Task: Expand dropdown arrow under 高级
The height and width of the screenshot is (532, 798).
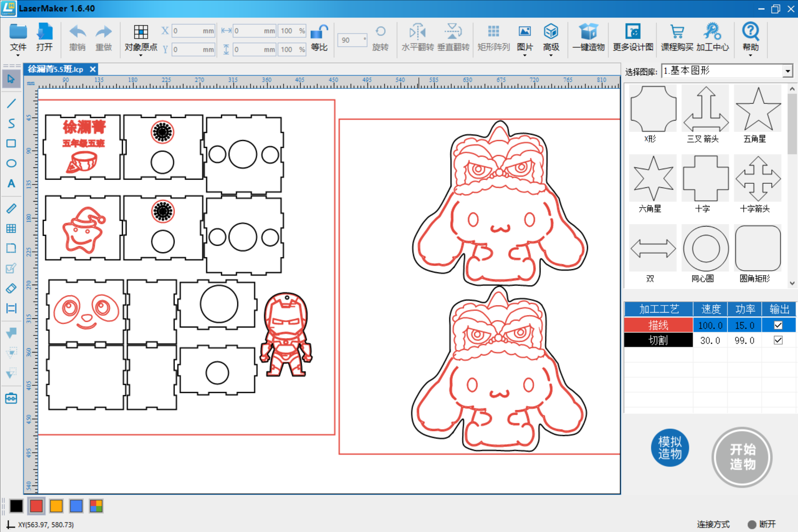Action: click(551, 55)
